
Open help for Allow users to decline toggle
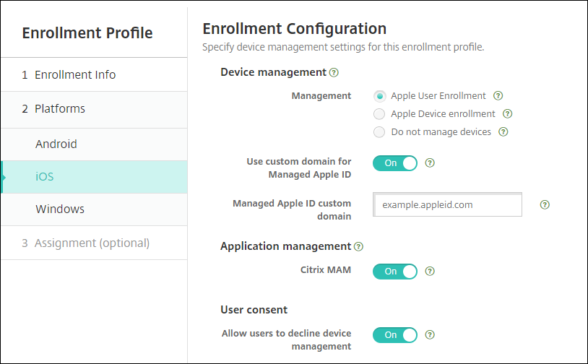(x=430, y=334)
